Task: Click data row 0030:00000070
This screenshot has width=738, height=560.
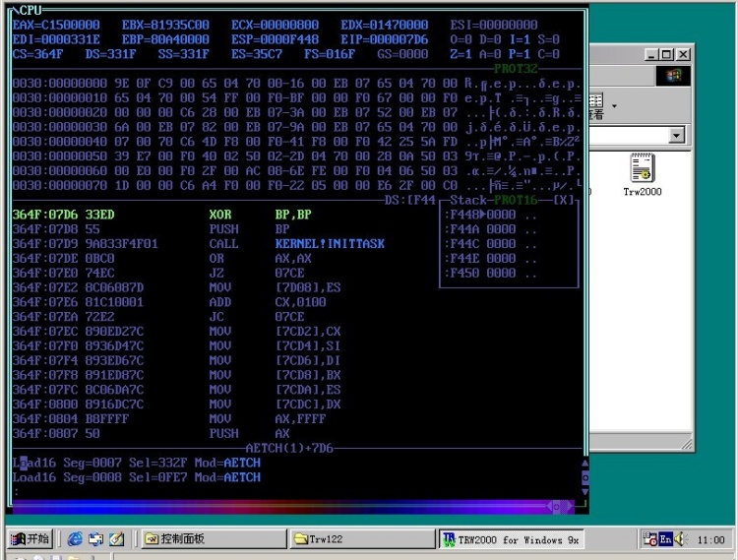Action: click(x=296, y=185)
